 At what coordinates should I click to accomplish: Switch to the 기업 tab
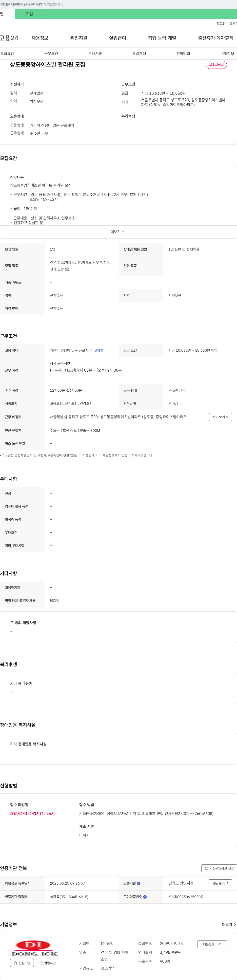[29, 14]
